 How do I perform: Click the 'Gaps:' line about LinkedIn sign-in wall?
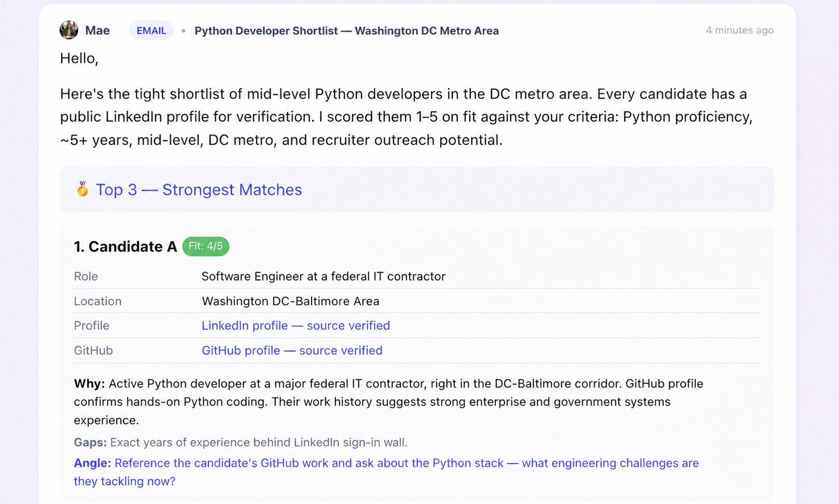[241, 442]
